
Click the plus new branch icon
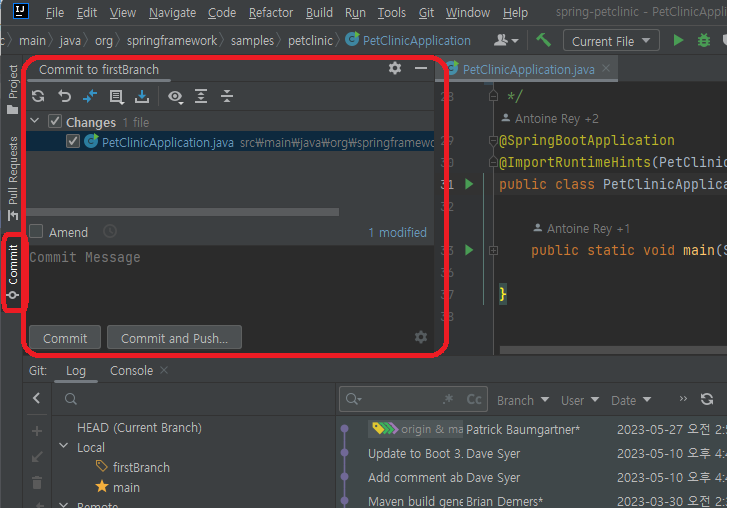(x=37, y=431)
